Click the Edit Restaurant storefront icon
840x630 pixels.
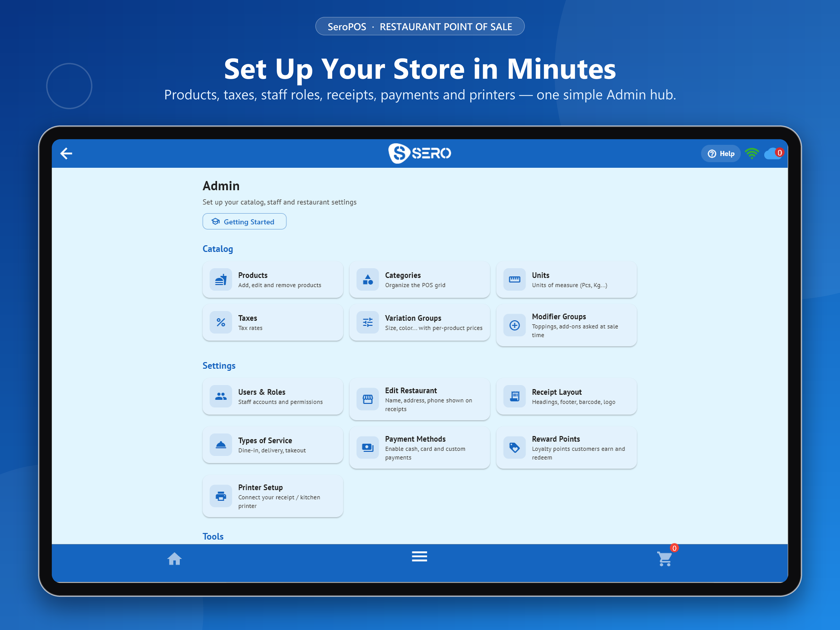pyautogui.click(x=368, y=399)
